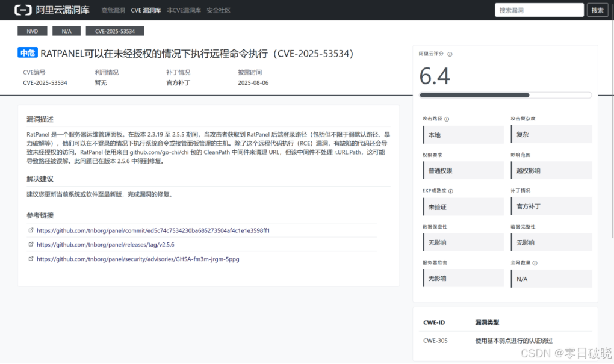Click the 6.4 score progress bar
The image size is (614, 364).
[506, 95]
